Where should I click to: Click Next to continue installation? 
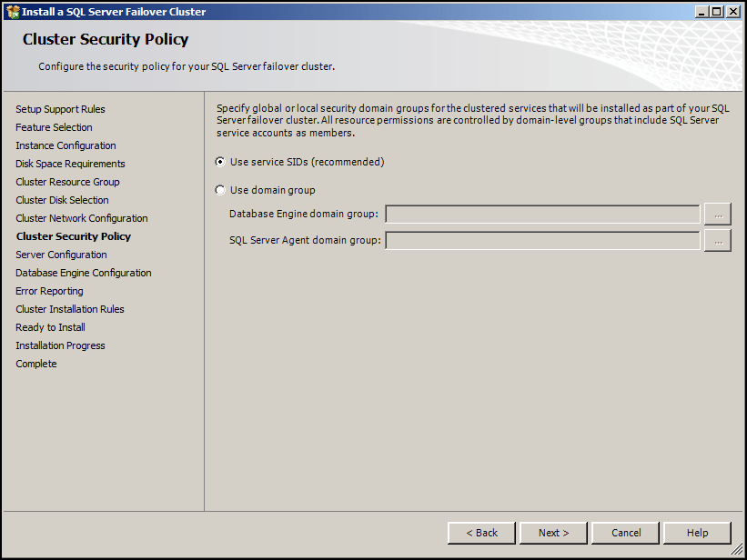(x=552, y=533)
